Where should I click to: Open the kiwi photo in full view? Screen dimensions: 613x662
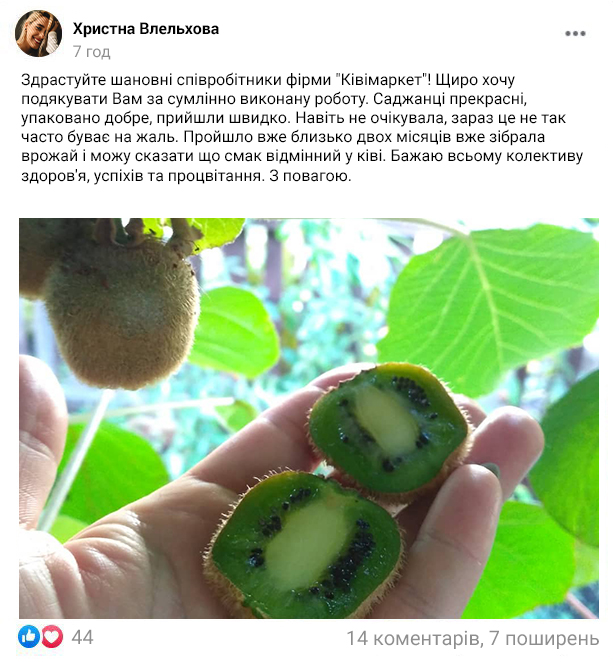(x=309, y=418)
